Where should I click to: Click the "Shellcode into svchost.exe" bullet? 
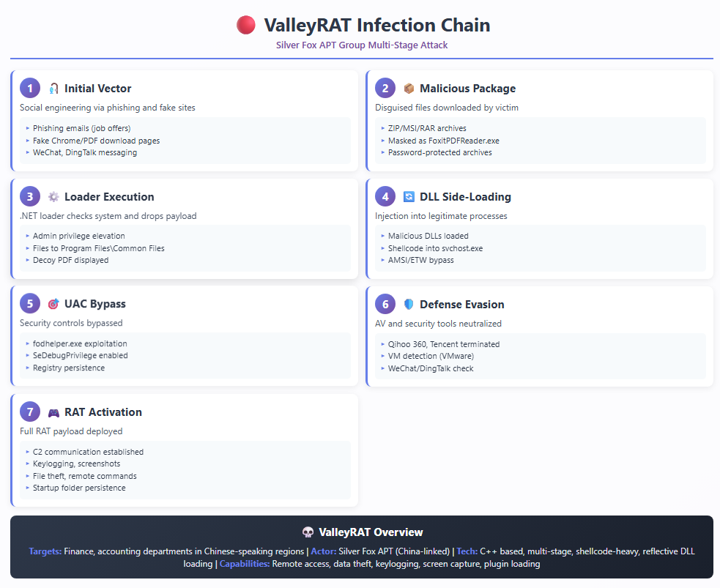(x=435, y=248)
